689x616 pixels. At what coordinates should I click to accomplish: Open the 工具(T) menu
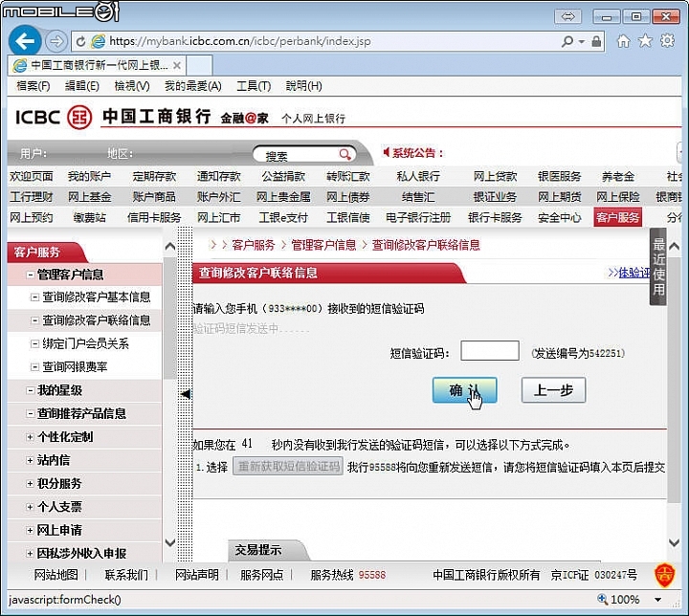coord(254,86)
